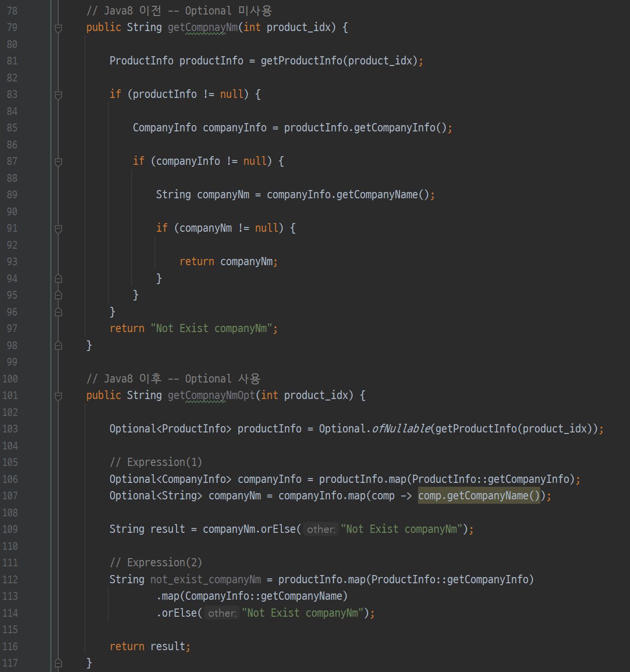
Task: Collapse the companyInfo null-check block at line 87
Action: point(58,162)
